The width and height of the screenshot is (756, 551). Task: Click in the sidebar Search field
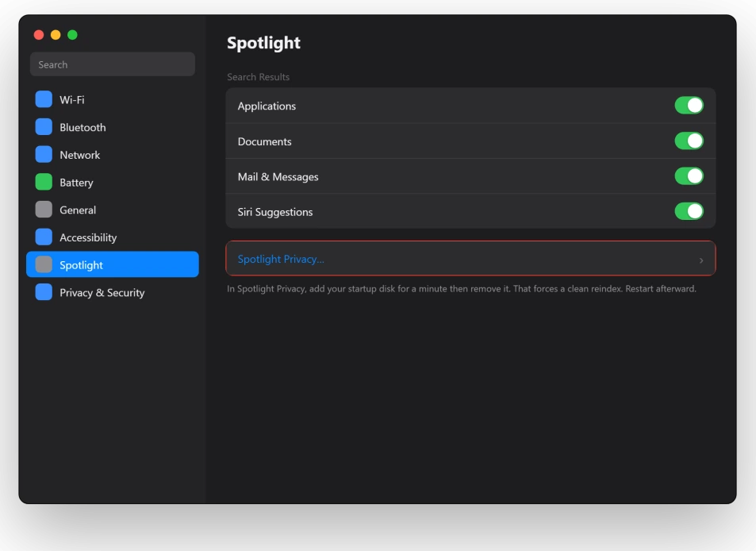[113, 64]
